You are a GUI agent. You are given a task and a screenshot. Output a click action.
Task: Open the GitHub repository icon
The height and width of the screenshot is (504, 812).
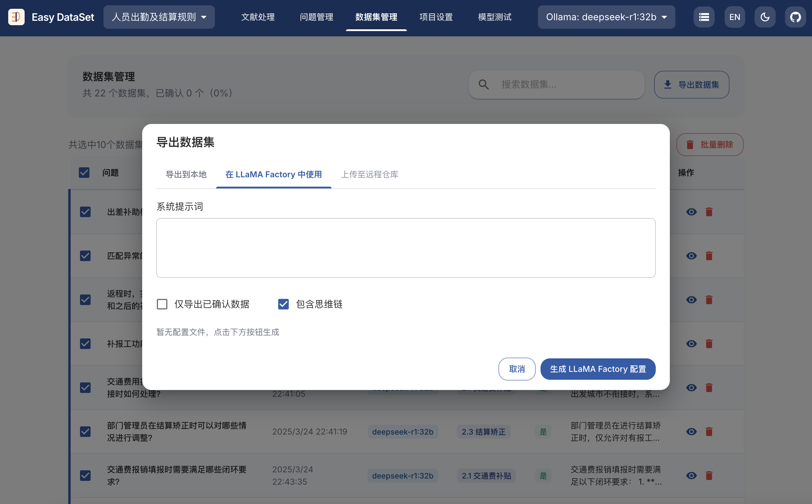(795, 17)
